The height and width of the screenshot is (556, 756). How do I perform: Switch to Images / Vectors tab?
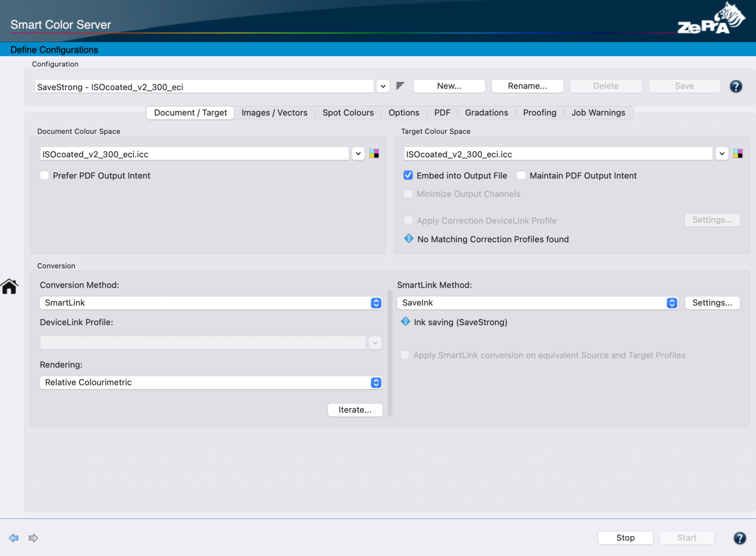click(x=274, y=113)
